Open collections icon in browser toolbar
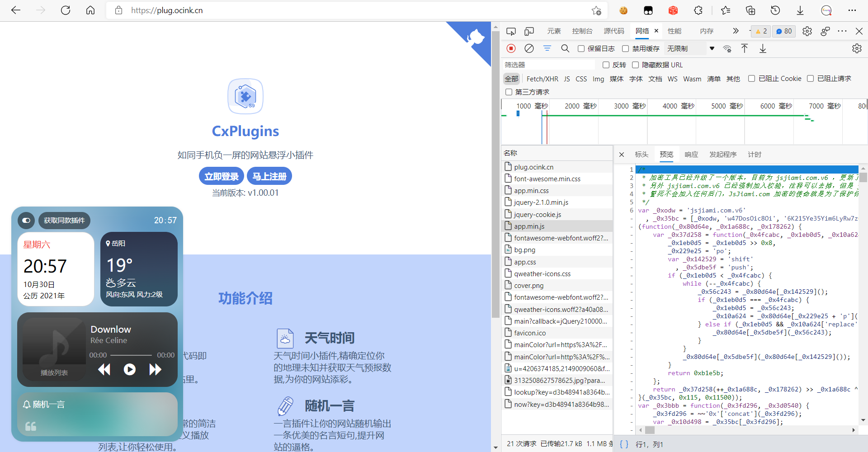Screen dimensions: 868x452 [750, 10]
